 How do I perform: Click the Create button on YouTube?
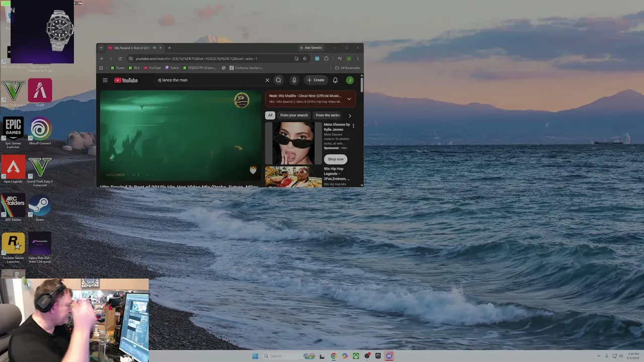[x=316, y=80]
